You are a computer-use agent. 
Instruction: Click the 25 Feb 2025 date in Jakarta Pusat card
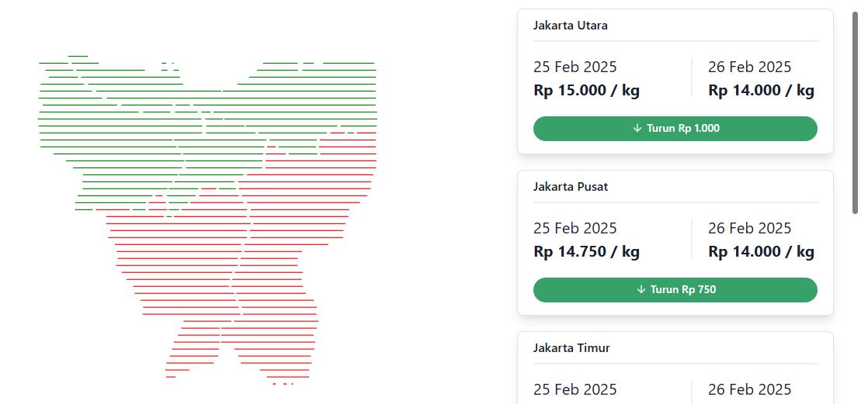click(x=575, y=229)
